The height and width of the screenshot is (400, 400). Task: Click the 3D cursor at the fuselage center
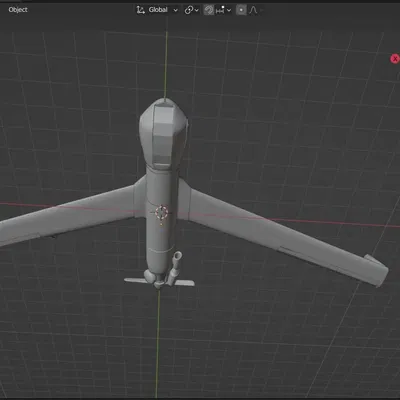(x=162, y=212)
